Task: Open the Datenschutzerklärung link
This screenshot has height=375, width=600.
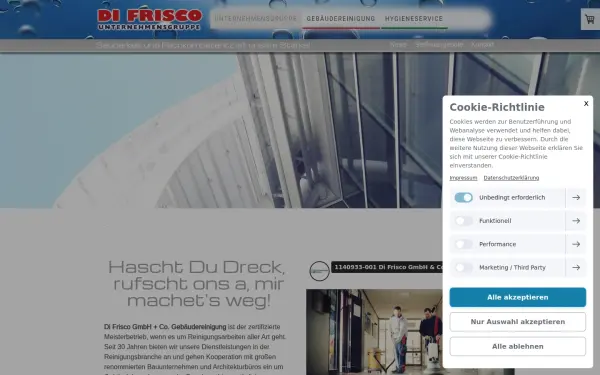Action: tap(511, 178)
